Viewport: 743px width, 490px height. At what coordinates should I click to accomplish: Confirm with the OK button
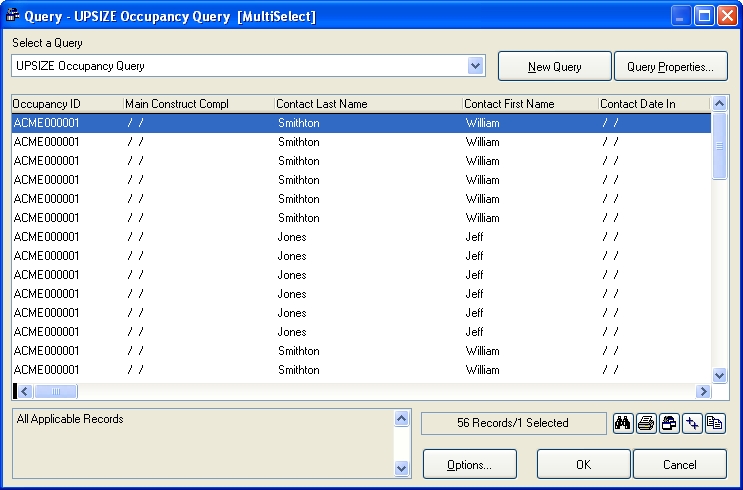[x=583, y=464]
